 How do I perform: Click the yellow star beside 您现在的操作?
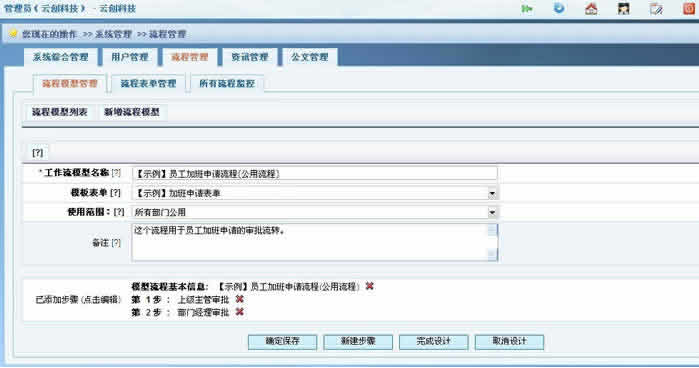pos(13,34)
